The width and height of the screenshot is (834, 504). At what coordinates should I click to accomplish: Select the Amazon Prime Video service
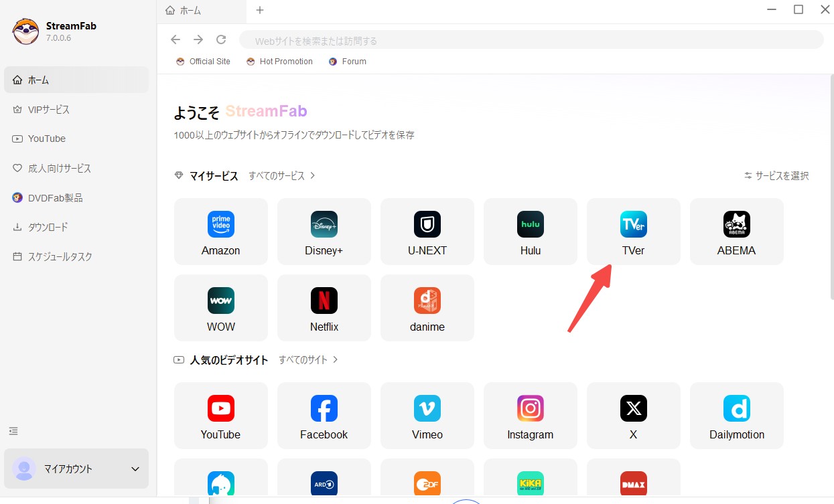(x=220, y=231)
